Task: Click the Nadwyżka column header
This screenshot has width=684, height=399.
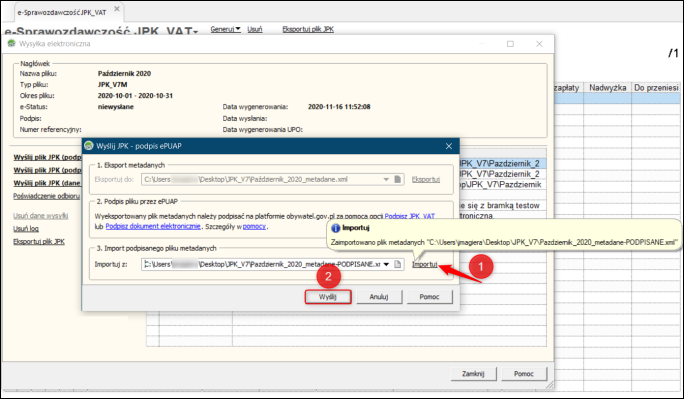Action: coord(608,88)
